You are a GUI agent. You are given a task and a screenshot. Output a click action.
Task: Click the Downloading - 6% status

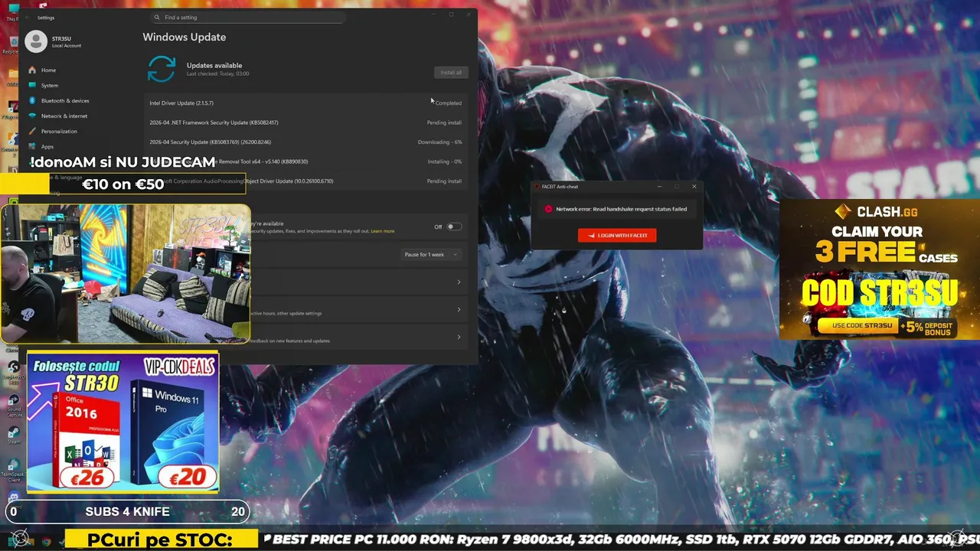pos(439,142)
